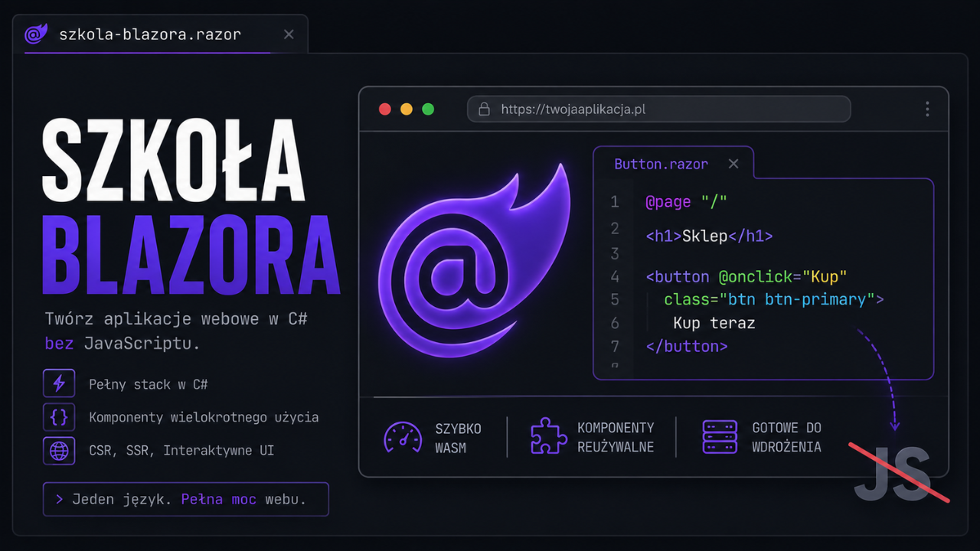Click the Blazor logo in the file tab

[36, 34]
